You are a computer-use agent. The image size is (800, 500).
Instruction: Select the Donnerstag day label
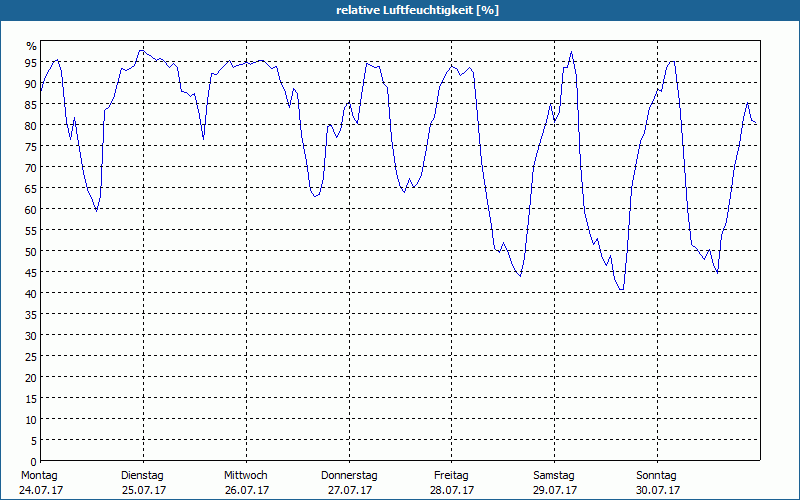tap(349, 475)
